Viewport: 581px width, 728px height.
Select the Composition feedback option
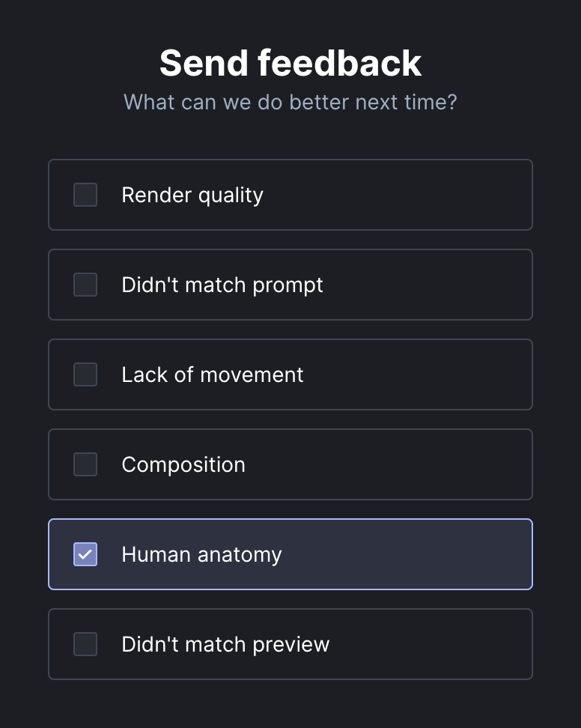click(290, 464)
